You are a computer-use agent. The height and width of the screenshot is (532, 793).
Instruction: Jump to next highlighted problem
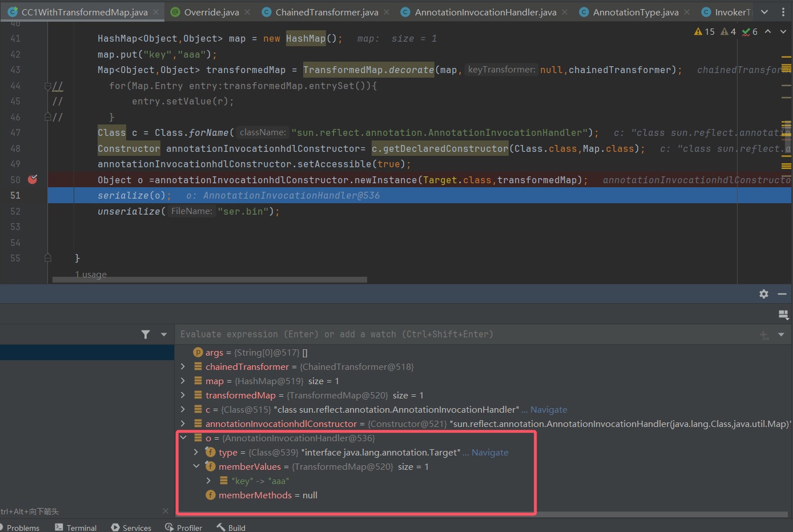point(783,31)
